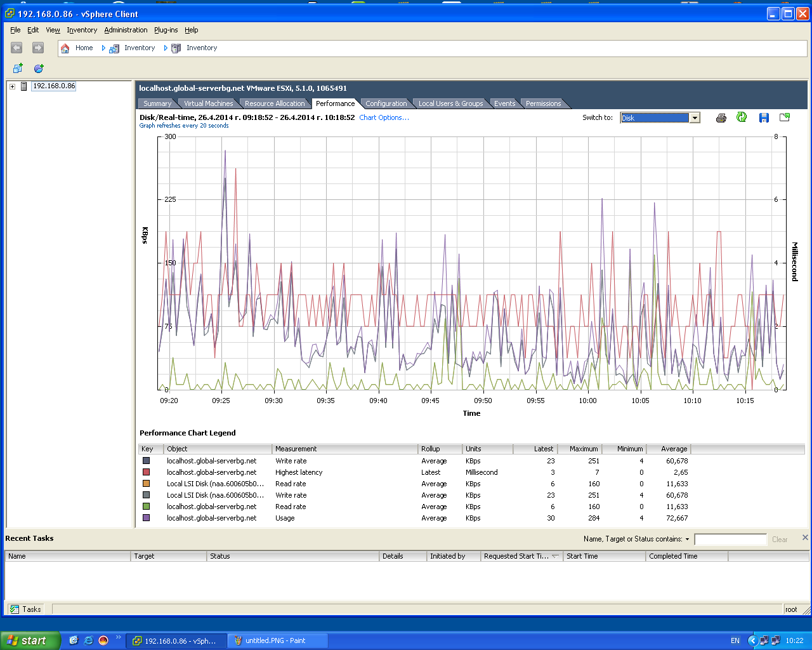Click the new virtual machine toolbar icon
Screen dimensions: 812x650
18,68
